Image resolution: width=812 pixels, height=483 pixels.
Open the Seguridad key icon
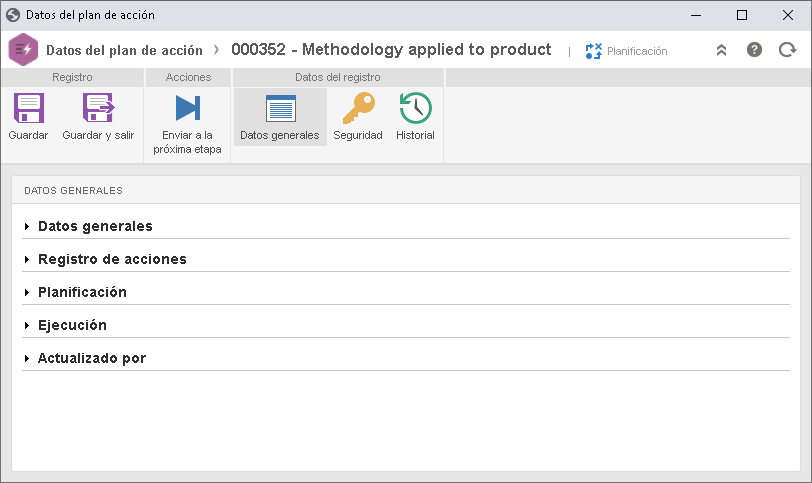tap(358, 108)
